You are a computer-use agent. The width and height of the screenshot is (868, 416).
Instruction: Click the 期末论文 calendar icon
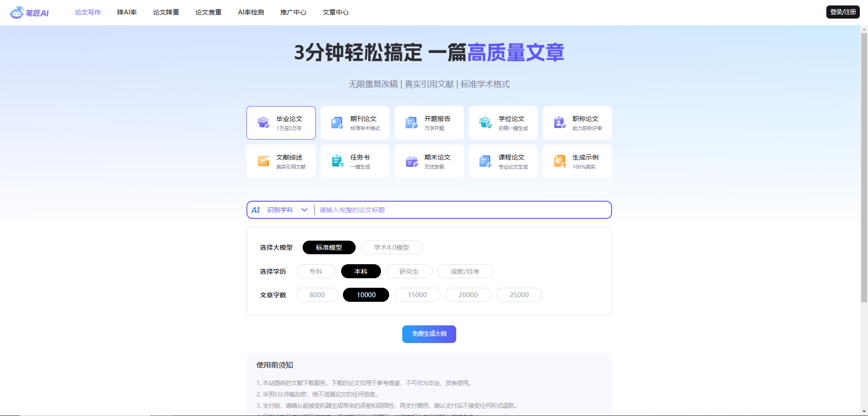point(411,161)
